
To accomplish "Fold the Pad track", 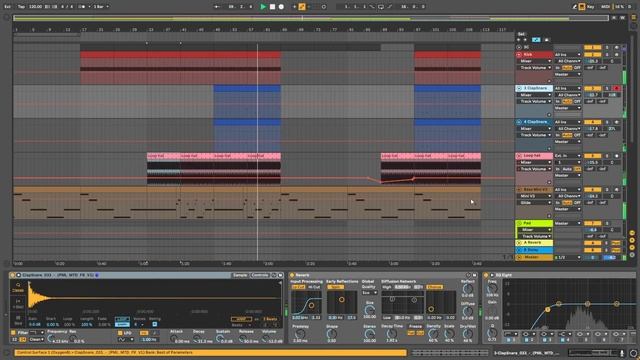I will point(519,223).
